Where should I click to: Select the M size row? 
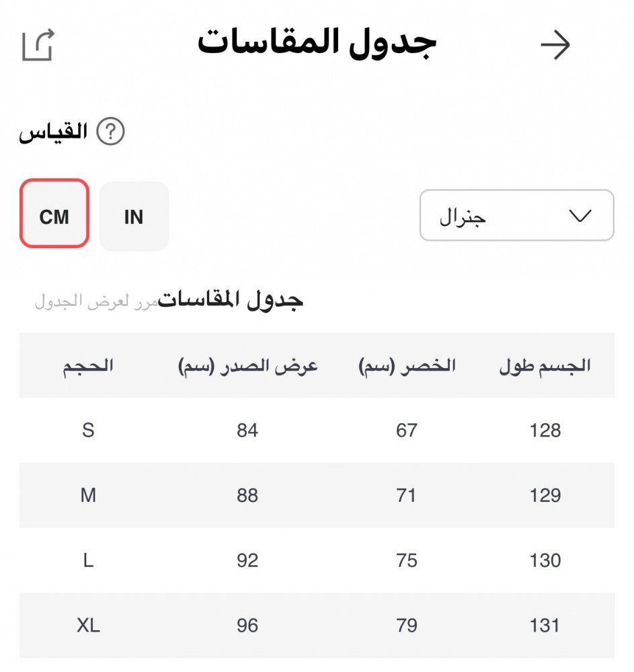pos(88,496)
